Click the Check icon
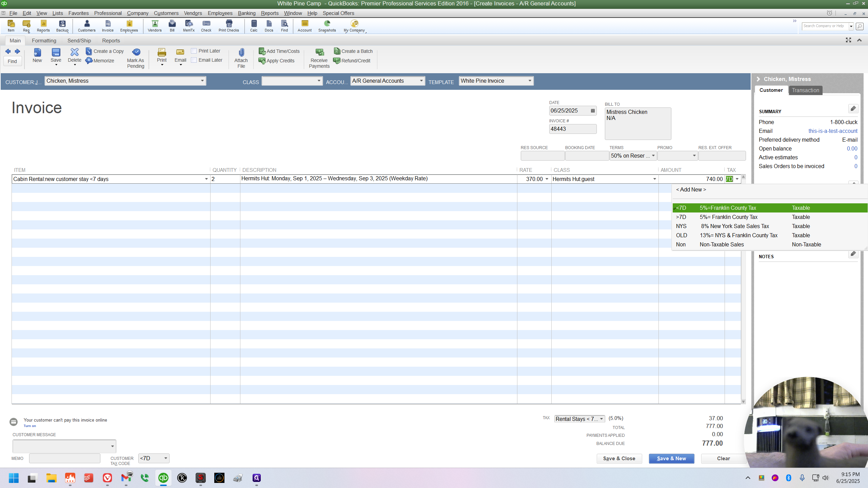This screenshot has width=868, height=488. [x=206, y=26]
